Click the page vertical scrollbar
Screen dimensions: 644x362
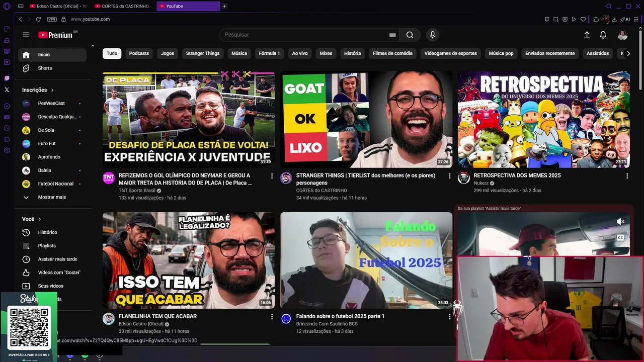(640, 60)
